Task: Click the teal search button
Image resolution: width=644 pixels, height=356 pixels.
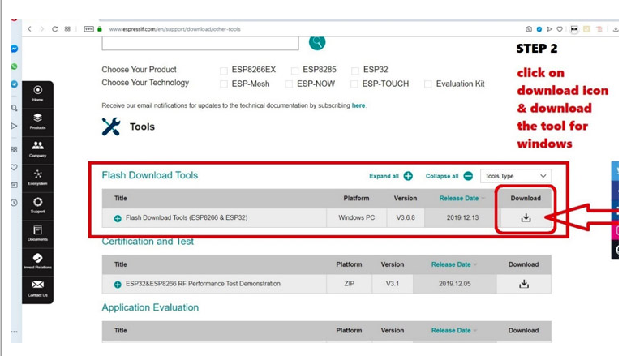Action: pos(317,42)
